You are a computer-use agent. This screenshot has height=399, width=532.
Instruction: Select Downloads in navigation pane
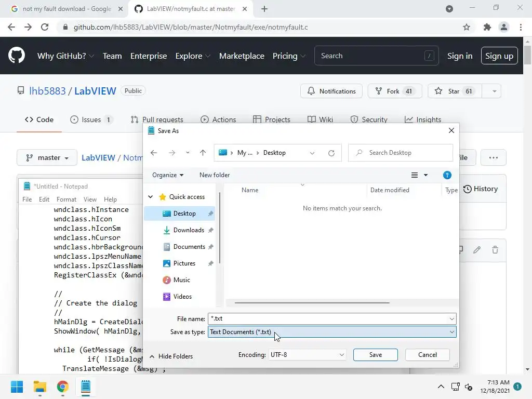[189, 230]
